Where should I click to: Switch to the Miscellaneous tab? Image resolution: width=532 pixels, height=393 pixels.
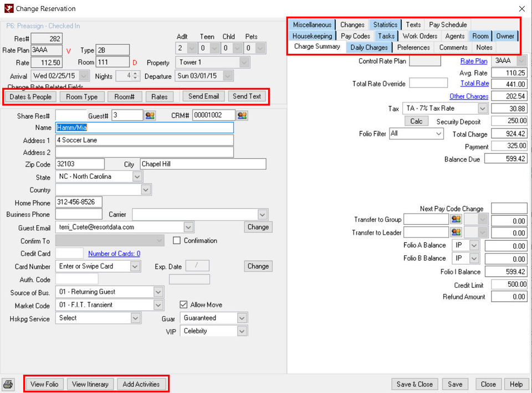(x=312, y=25)
